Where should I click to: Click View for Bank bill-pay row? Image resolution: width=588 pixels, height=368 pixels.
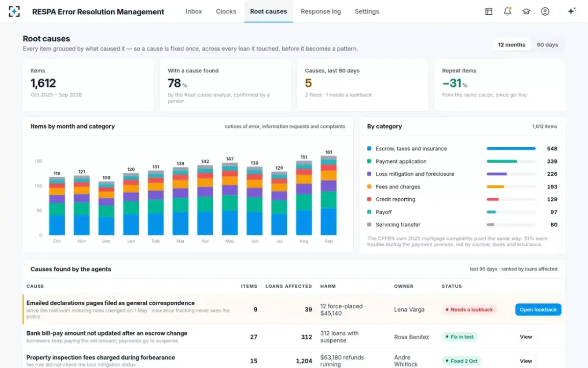[x=526, y=337]
